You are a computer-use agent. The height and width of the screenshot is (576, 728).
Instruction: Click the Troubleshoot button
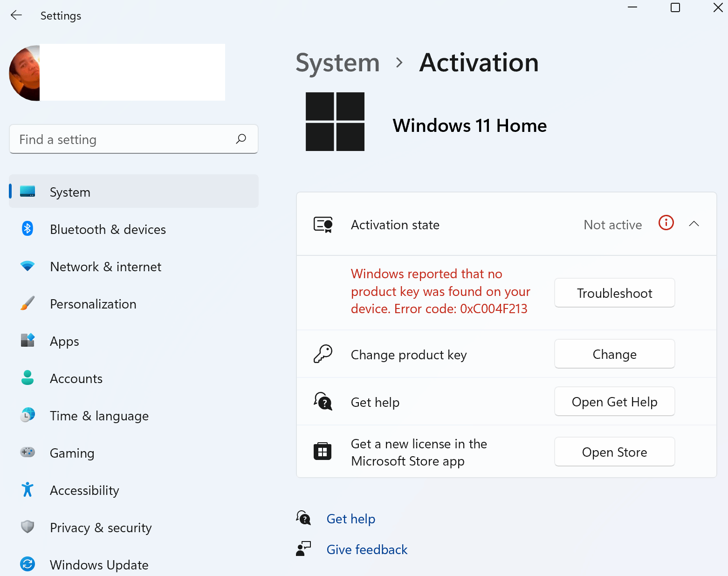[x=615, y=293]
